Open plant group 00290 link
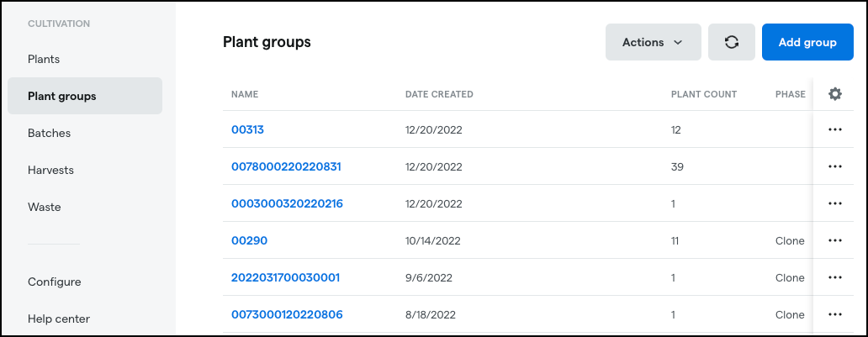Screen dimensions: 868x337 249,240
